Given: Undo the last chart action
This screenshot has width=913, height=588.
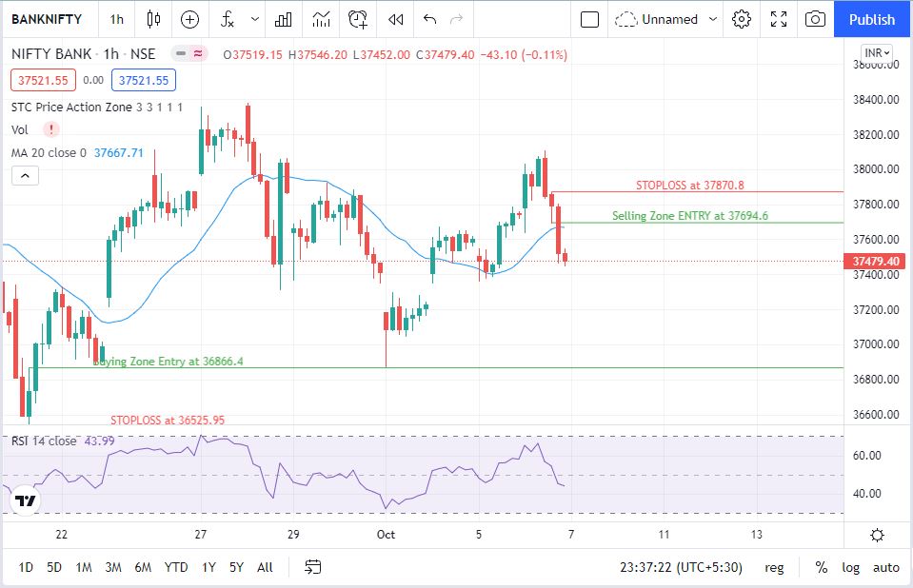Looking at the screenshot, I should (x=429, y=19).
